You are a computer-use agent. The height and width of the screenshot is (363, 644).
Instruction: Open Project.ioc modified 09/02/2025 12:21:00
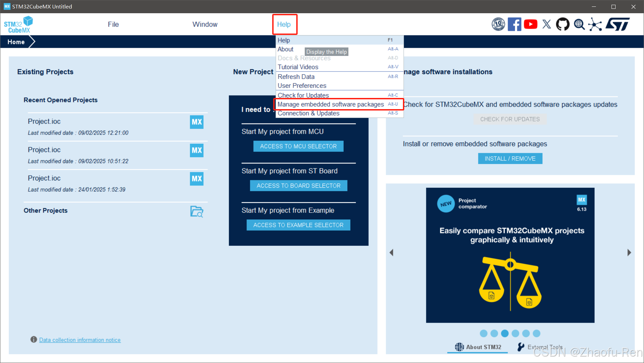click(x=117, y=127)
